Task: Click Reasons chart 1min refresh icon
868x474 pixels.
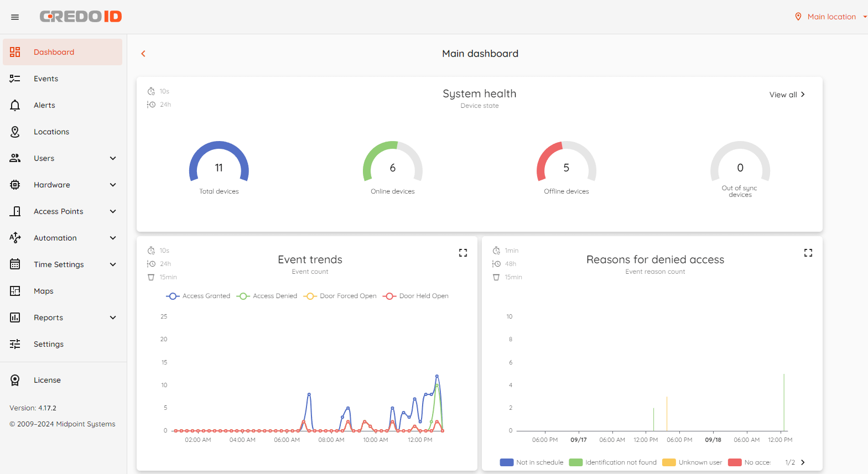Action: (496, 251)
